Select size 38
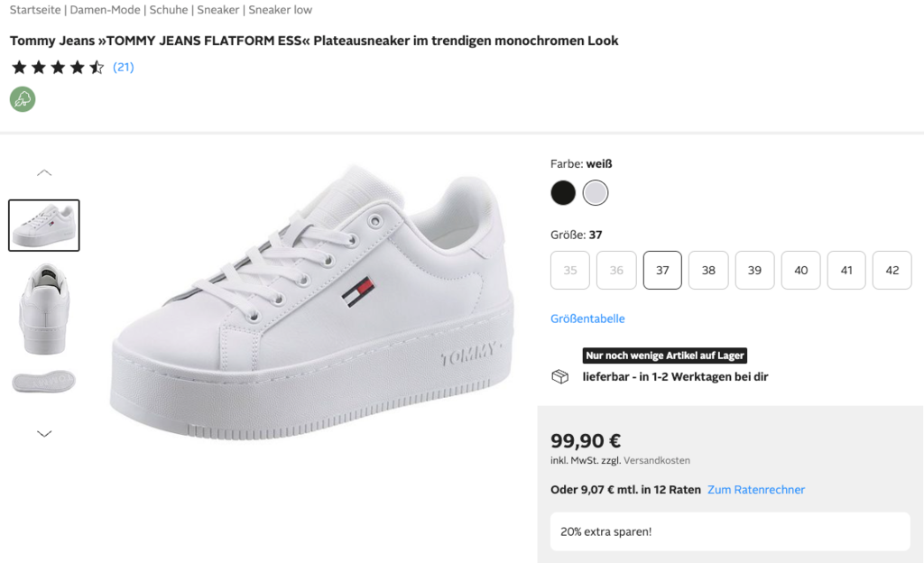Image resolution: width=924 pixels, height=563 pixels. click(x=708, y=270)
